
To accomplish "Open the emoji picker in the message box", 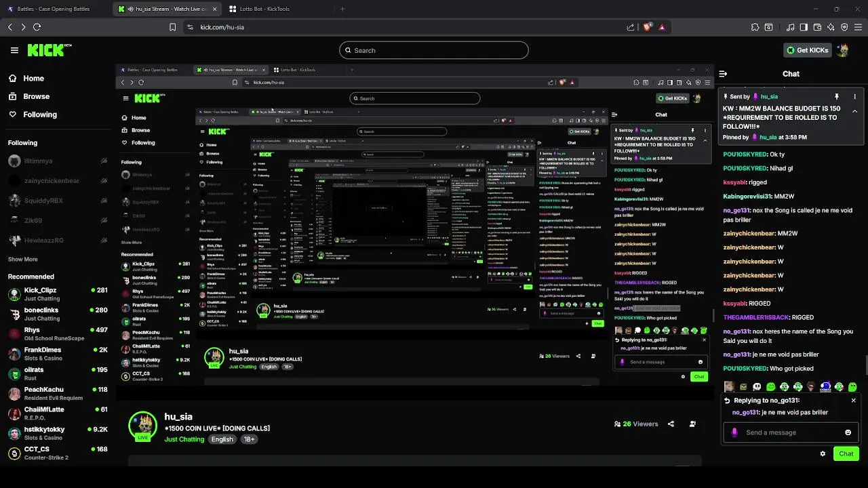I will coord(848,432).
